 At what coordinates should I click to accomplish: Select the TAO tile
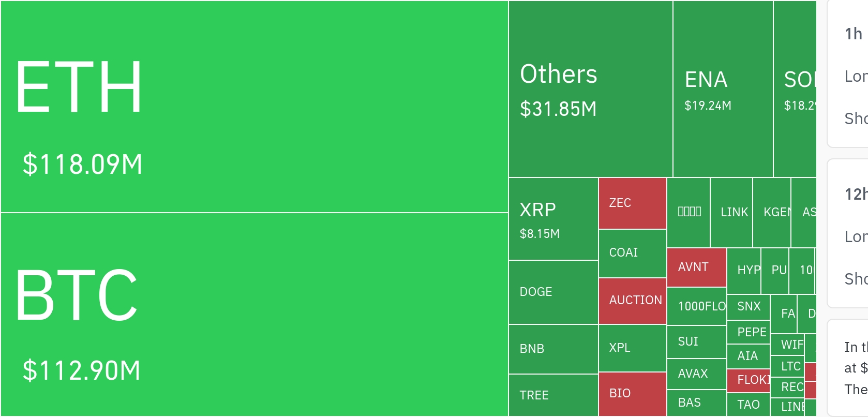click(748, 405)
